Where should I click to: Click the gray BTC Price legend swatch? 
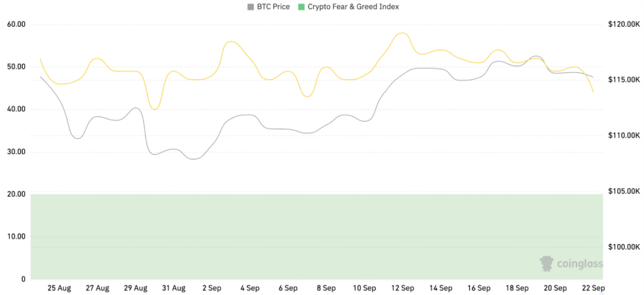click(250, 7)
